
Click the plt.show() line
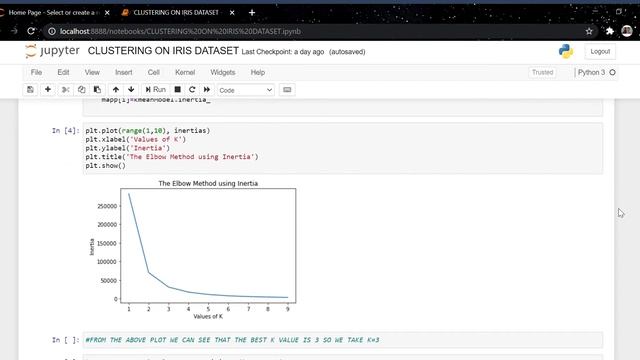[x=105, y=165]
